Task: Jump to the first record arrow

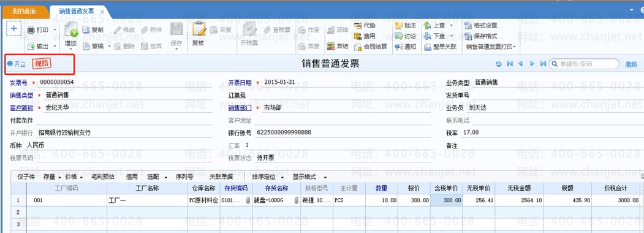Action: point(510,64)
